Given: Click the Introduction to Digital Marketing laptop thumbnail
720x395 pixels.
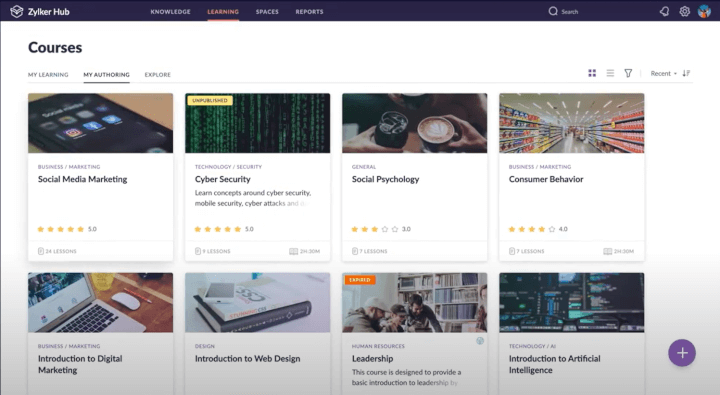Looking at the screenshot, I should [x=101, y=303].
